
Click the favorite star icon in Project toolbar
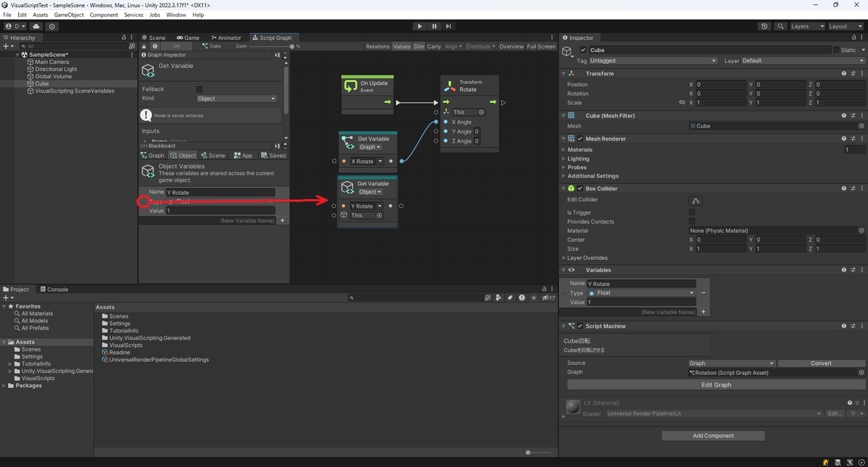pyautogui.click(x=534, y=298)
